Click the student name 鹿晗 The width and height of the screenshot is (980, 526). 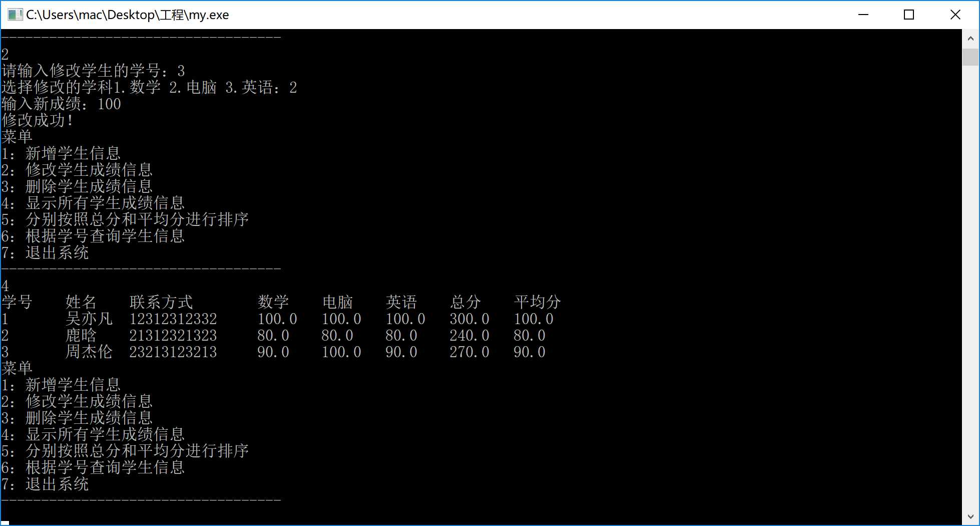click(x=81, y=335)
